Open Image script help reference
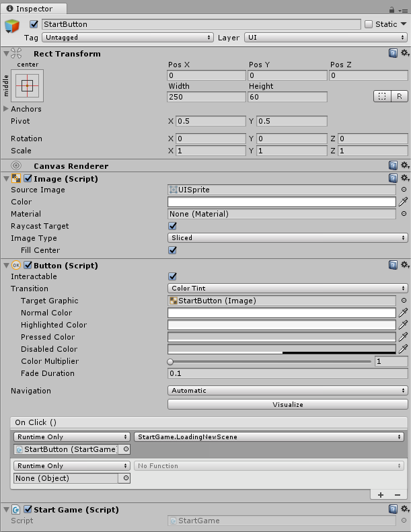This screenshot has height=532, width=411. (x=393, y=178)
